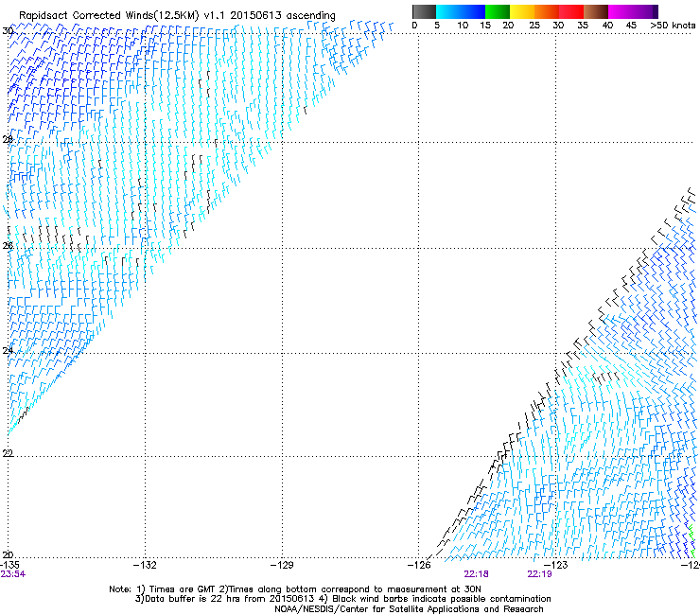The image size is (700, 615).
Task: Click the "45" legend tick label
Action: tap(631, 26)
